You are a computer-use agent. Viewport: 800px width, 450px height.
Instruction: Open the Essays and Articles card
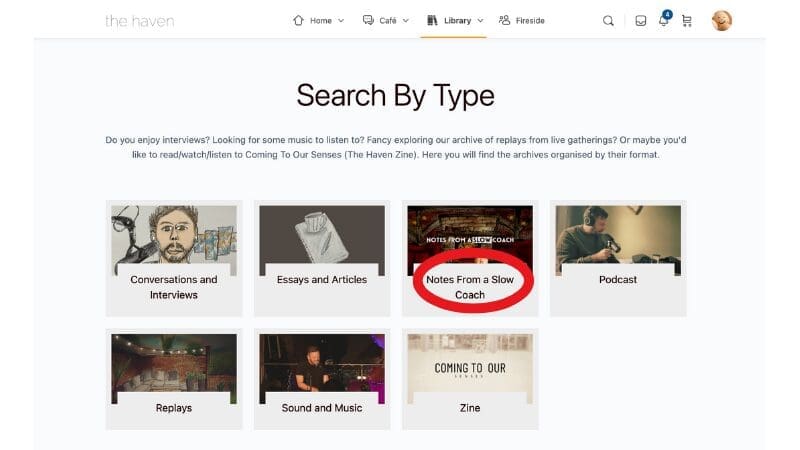pos(322,258)
